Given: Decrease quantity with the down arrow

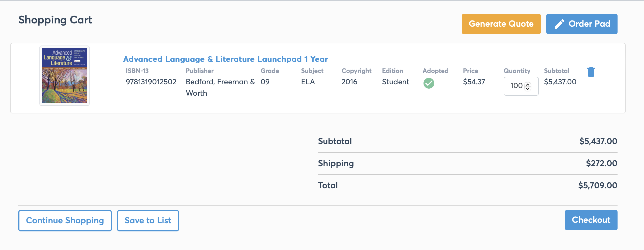Looking at the screenshot, I should [528, 88].
